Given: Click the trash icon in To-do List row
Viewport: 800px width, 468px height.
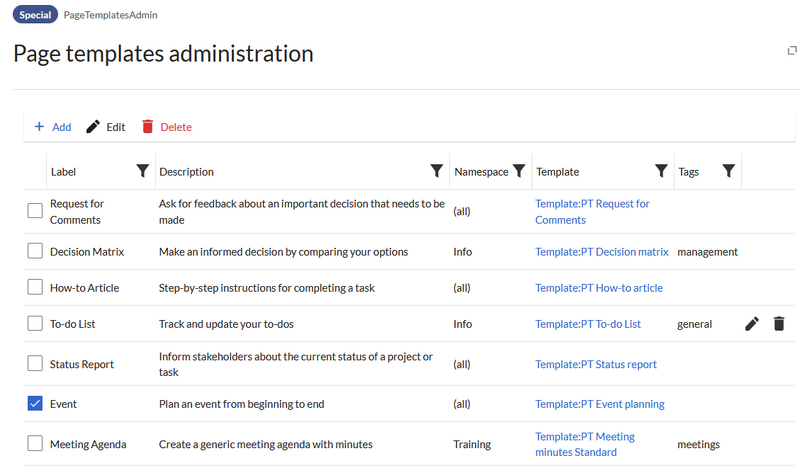Looking at the screenshot, I should (779, 324).
